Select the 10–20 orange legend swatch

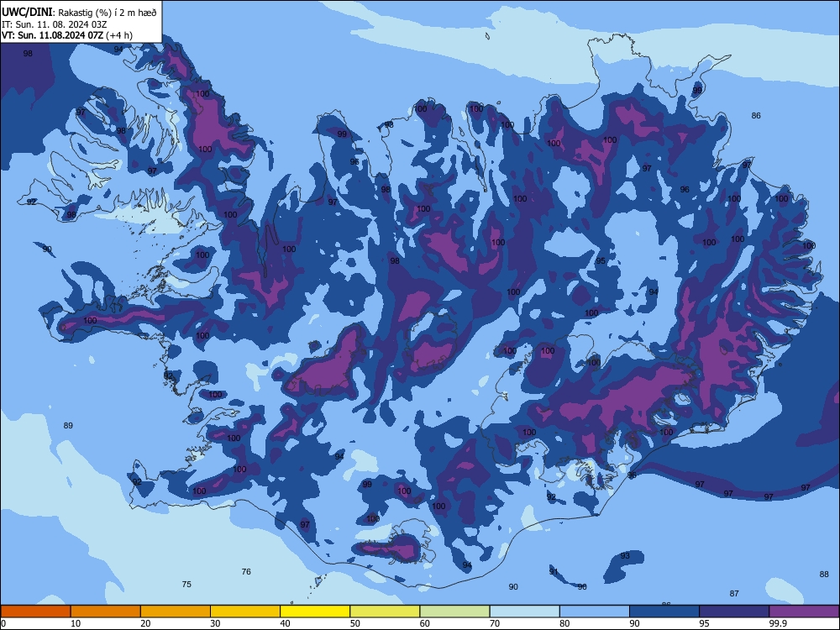106,612
